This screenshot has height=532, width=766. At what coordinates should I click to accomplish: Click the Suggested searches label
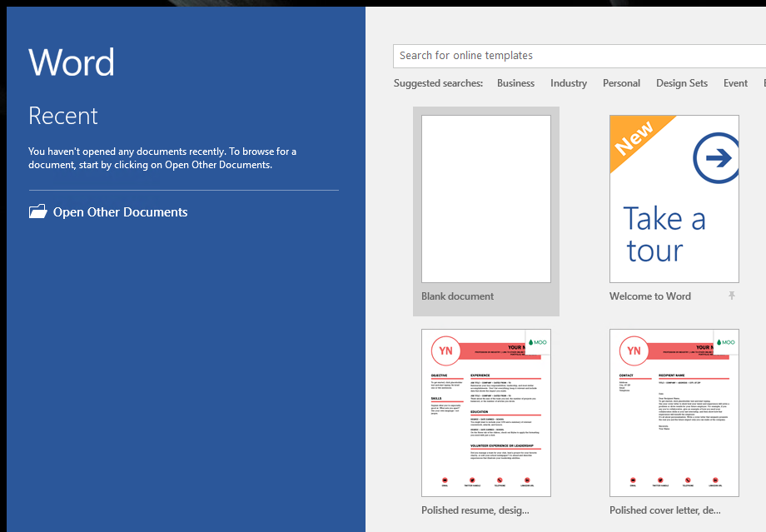(x=438, y=83)
